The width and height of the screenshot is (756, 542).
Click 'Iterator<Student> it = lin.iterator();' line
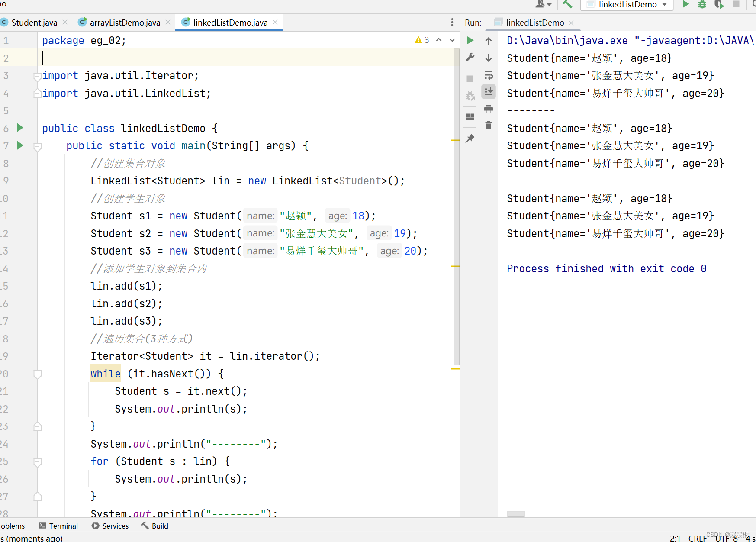[x=205, y=356]
